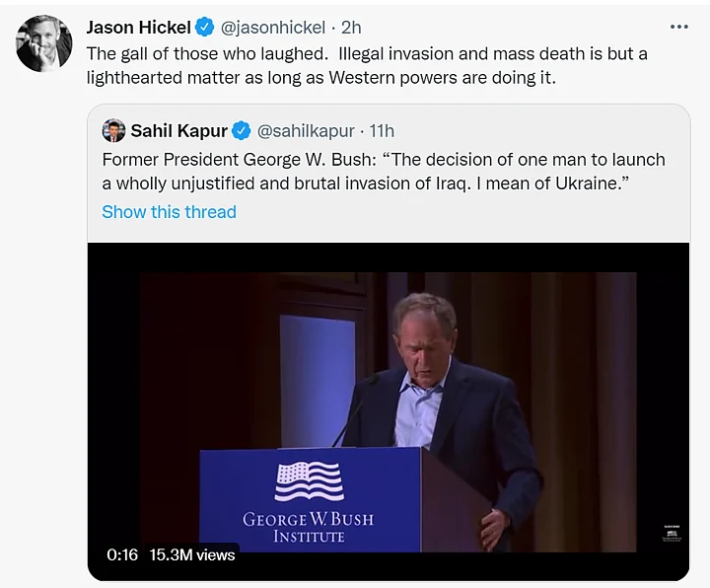Open the tweet's more options menu
710x588 pixels.
[x=678, y=27]
